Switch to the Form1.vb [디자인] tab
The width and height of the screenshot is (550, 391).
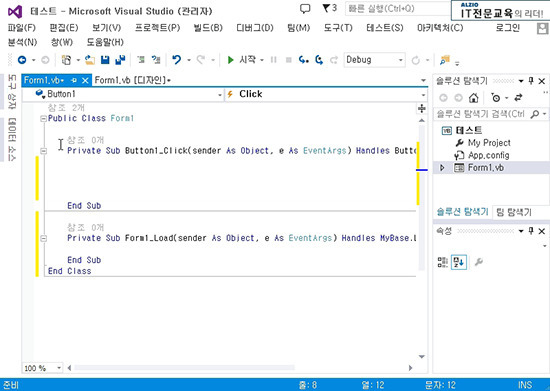(x=133, y=80)
